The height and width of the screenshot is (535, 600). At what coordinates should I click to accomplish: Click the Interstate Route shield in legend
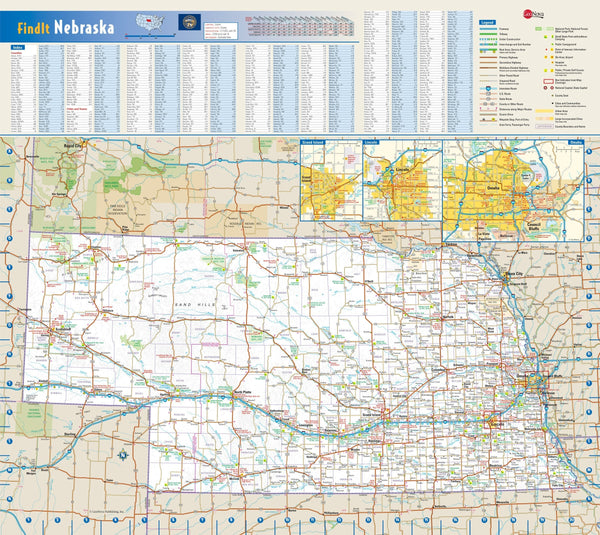pos(488,88)
